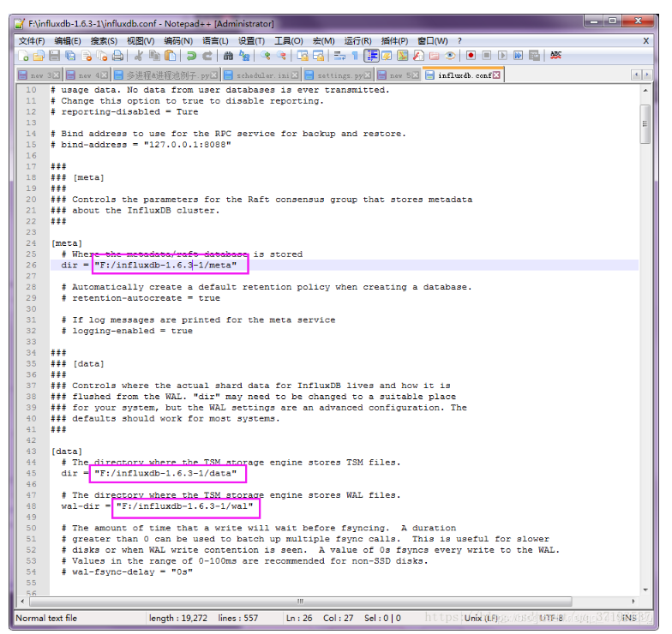The width and height of the screenshot is (672, 634).
Task: Switch to the new 5 tab
Action: pyautogui.click(x=399, y=75)
